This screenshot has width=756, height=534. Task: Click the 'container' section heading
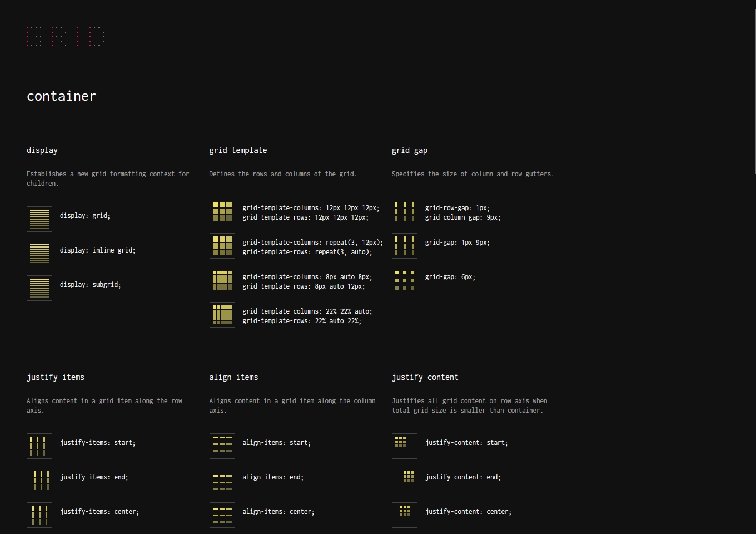[62, 96]
